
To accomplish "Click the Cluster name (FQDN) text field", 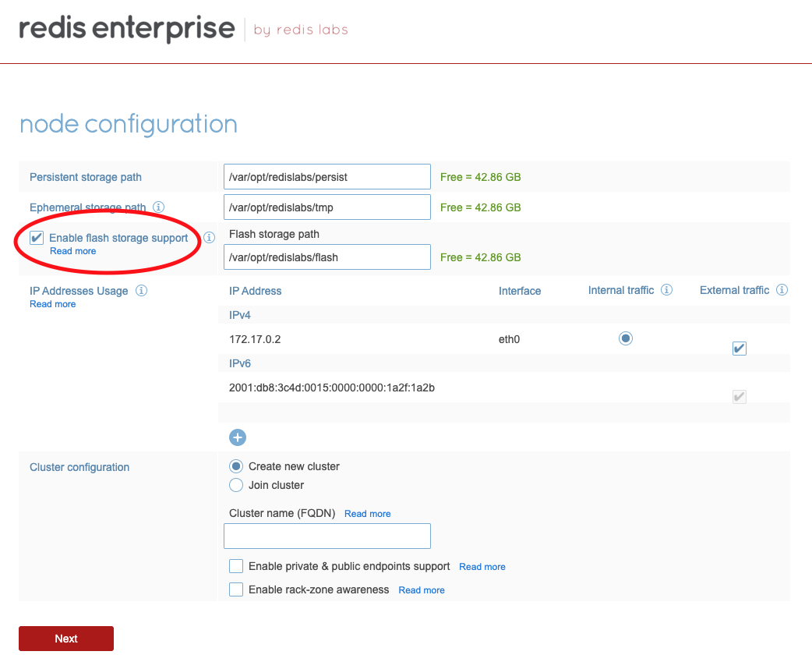I will [x=327, y=536].
